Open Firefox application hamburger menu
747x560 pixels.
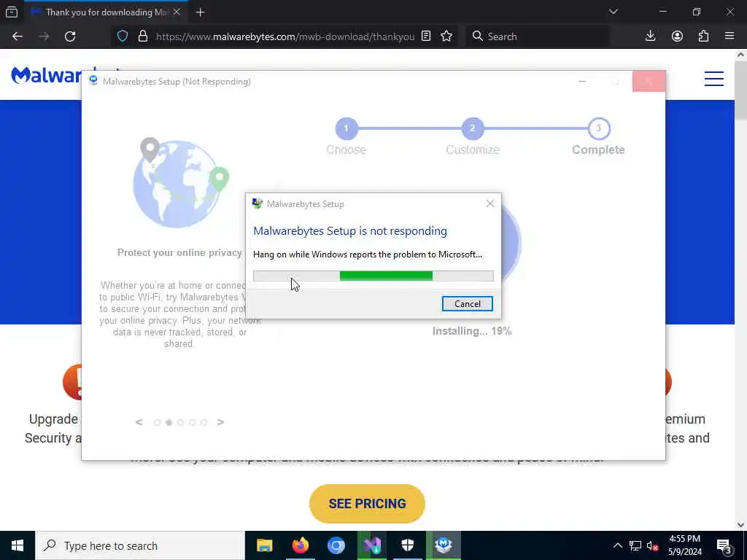(x=729, y=36)
